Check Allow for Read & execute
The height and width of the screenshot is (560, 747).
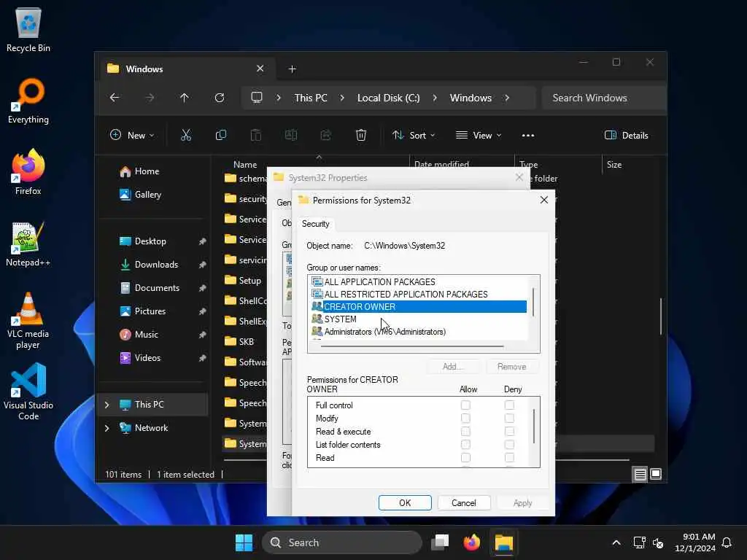click(x=465, y=432)
